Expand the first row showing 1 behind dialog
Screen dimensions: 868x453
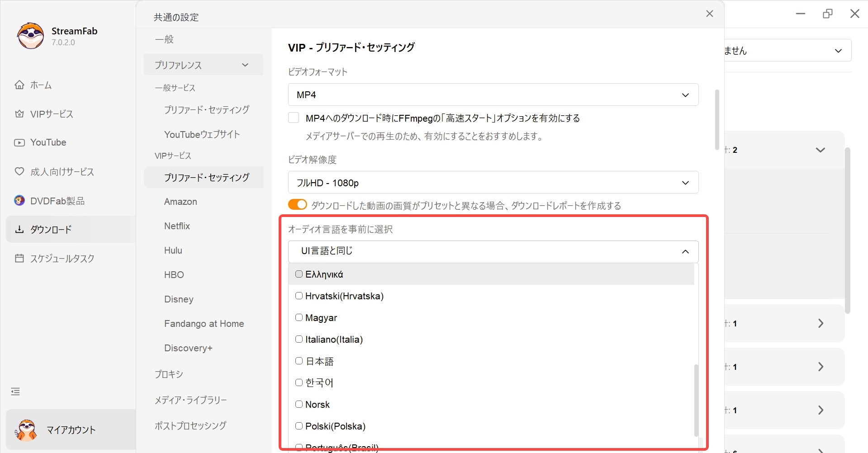pyautogui.click(x=821, y=323)
